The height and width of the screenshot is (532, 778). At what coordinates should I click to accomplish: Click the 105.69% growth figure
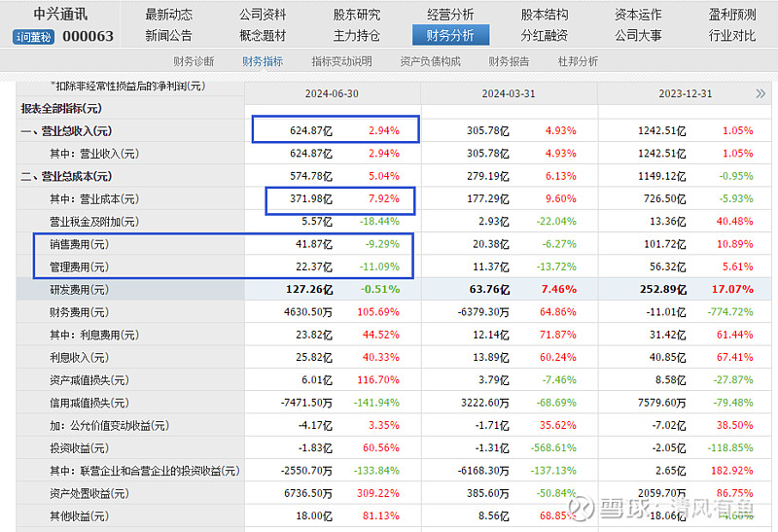pos(378,312)
